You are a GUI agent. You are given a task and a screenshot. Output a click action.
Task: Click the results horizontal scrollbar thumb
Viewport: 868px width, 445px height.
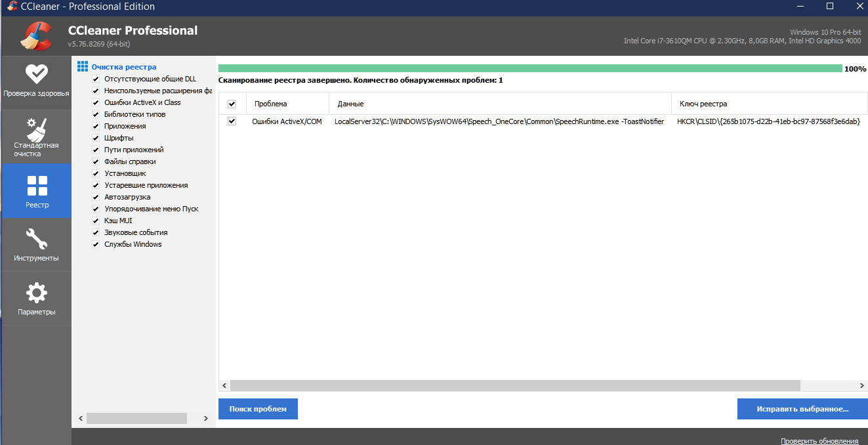[515, 386]
